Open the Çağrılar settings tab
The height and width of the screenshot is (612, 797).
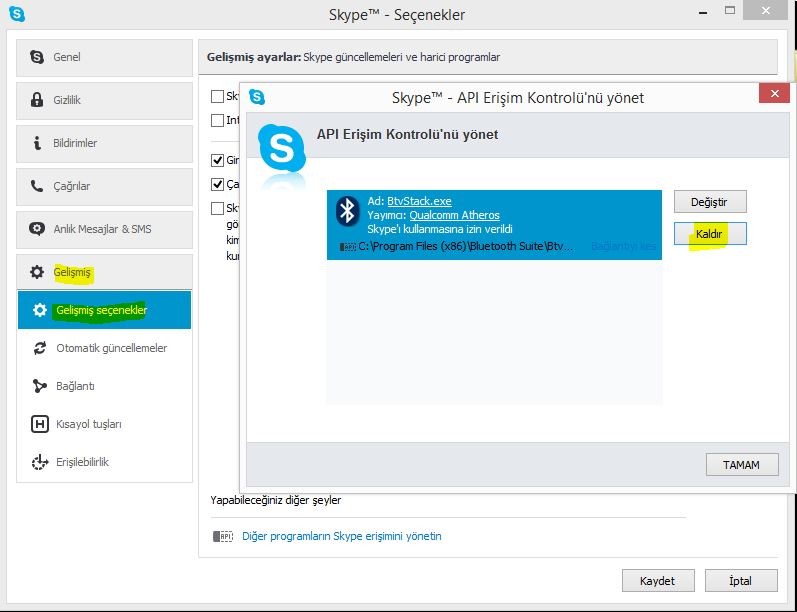104,187
